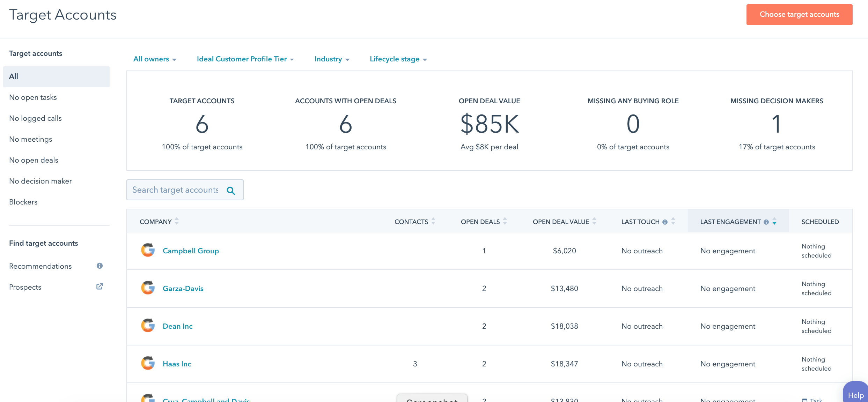Click the Search Target Accounts input field

185,190
